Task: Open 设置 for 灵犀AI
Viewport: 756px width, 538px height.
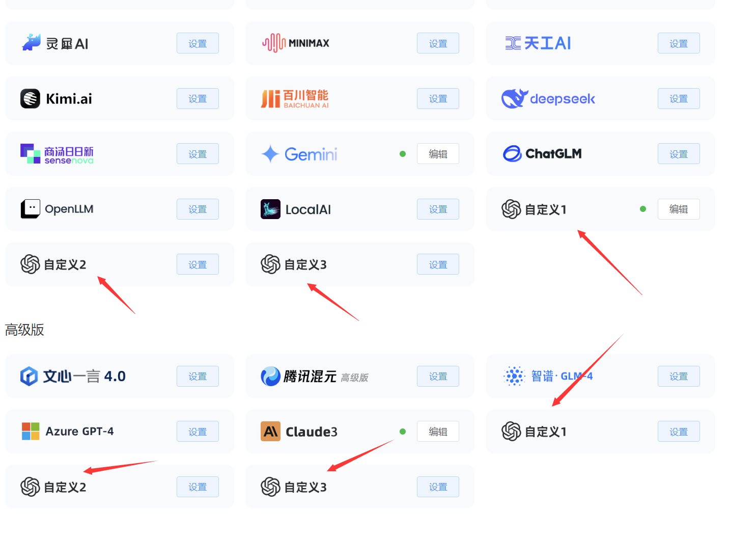Action: 198,43
